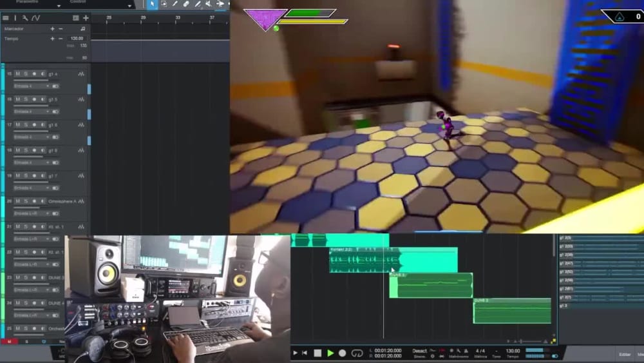Image resolution: width=644 pixels, height=363 pixels.
Task: Open the track list hamburger icon
Action: click(x=5, y=18)
